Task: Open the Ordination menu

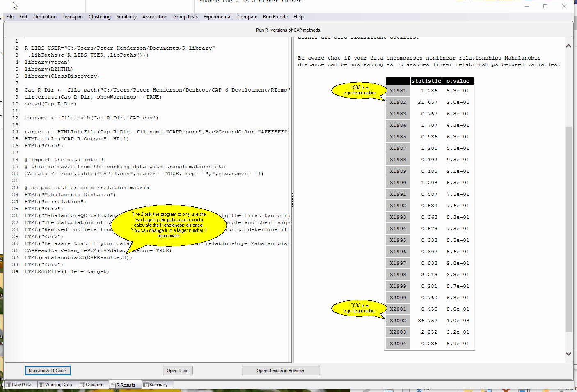Action: click(45, 17)
